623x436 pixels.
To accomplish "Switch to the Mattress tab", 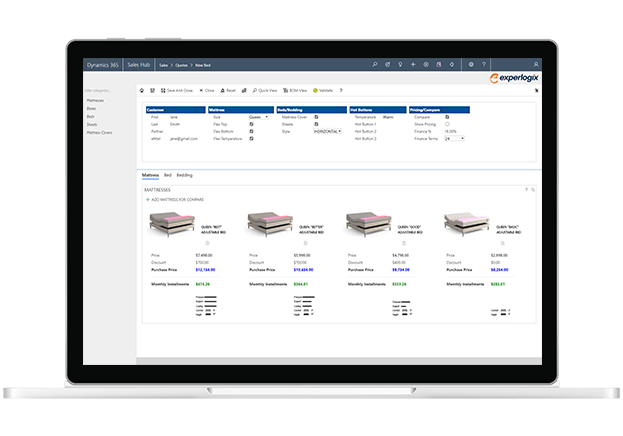I will (150, 175).
